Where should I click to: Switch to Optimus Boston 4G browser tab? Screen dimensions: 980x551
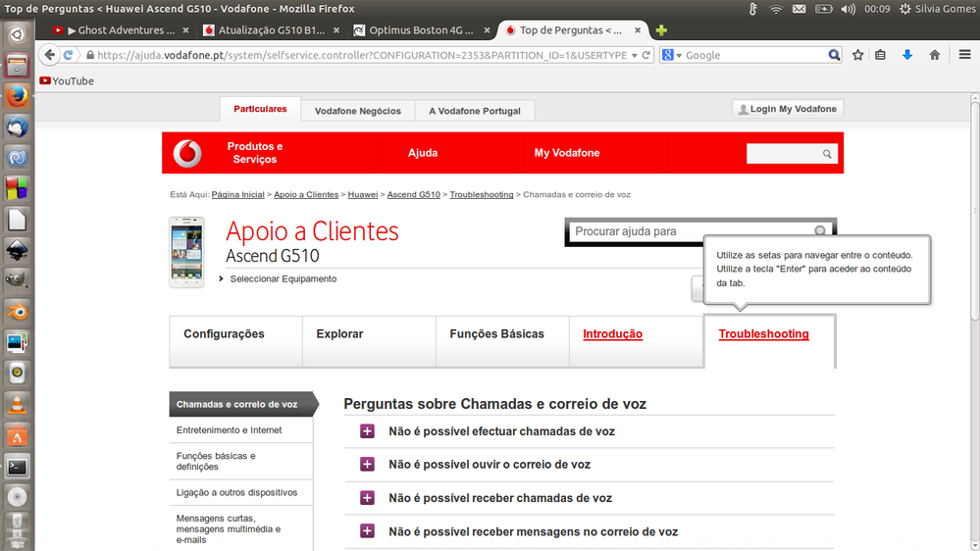(421, 30)
